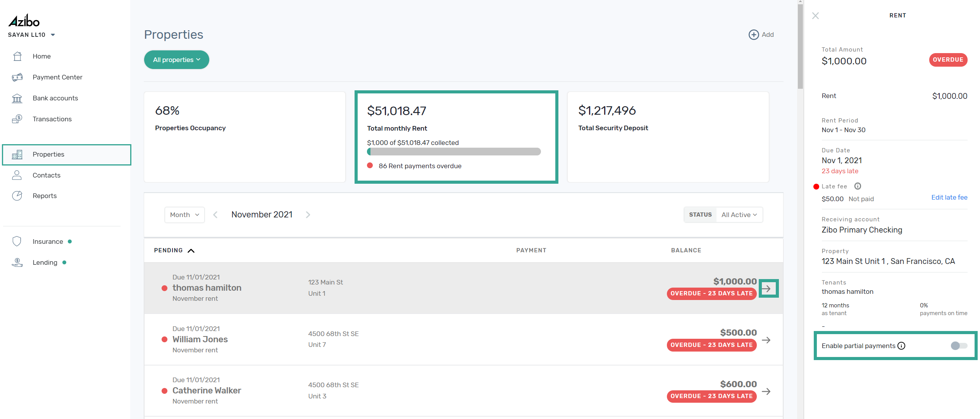The image size is (980, 419).
Task: Click overdue badge for thomas hamilton
Action: coord(711,293)
